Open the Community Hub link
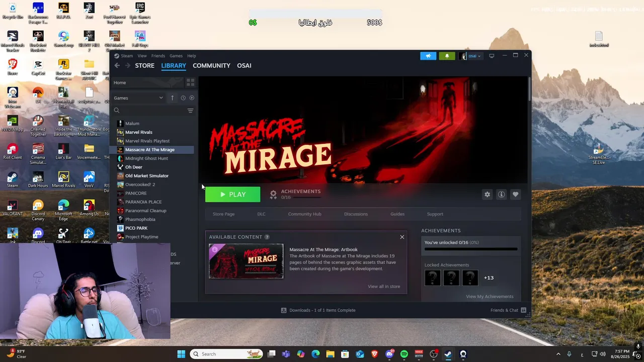Image resolution: width=644 pixels, height=362 pixels. [304, 214]
